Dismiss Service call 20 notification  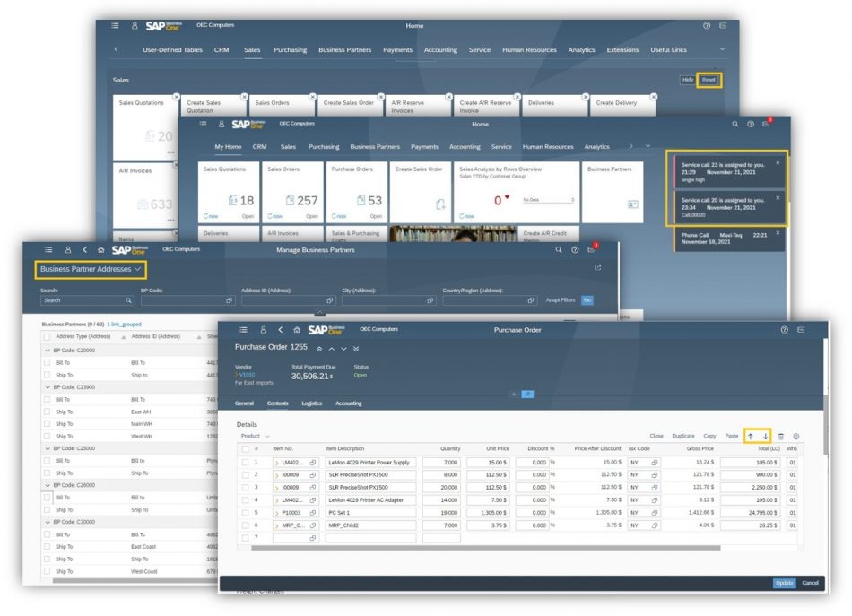[778, 198]
